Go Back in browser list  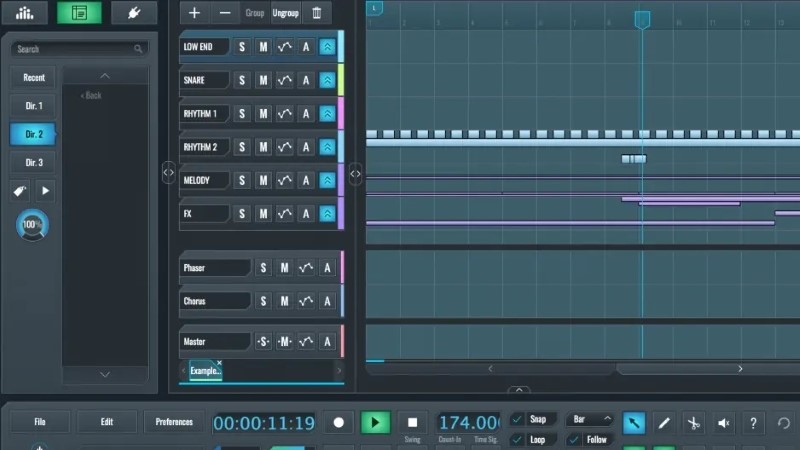point(91,95)
